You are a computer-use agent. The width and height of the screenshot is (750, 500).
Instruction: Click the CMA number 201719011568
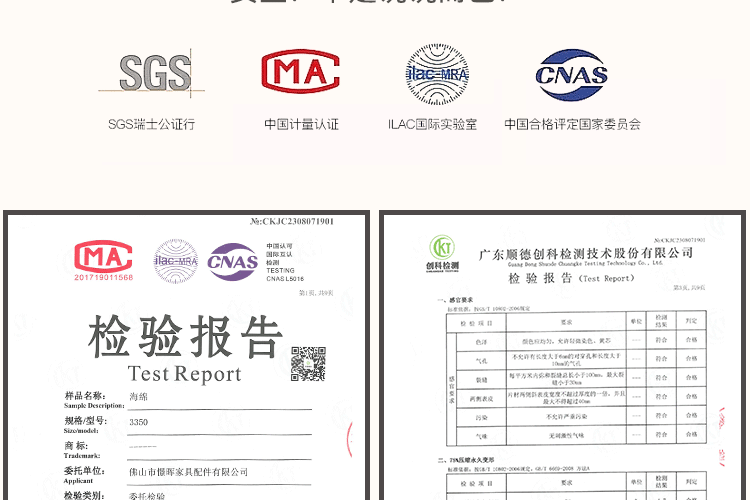103,278
